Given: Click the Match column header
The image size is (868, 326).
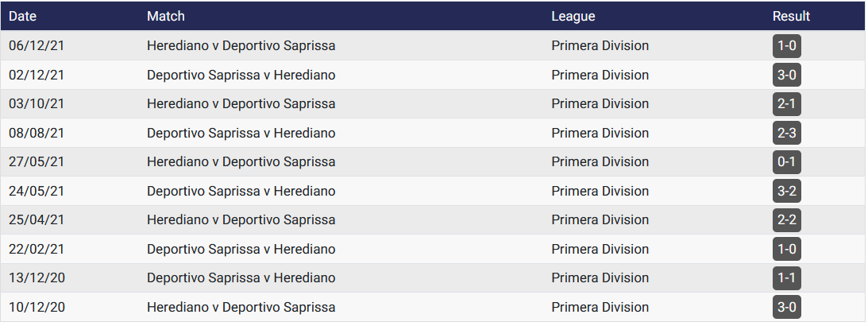Looking at the screenshot, I should point(166,16).
